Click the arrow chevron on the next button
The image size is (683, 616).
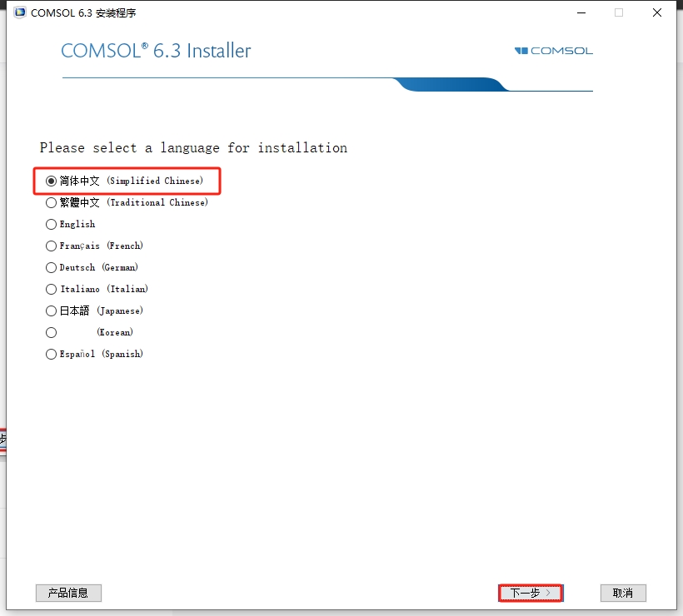pos(548,593)
